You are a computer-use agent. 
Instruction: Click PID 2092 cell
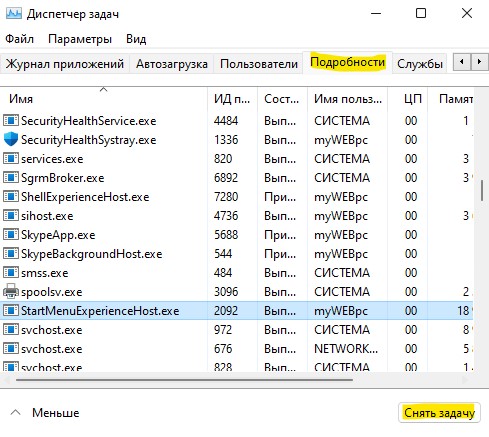click(x=226, y=310)
